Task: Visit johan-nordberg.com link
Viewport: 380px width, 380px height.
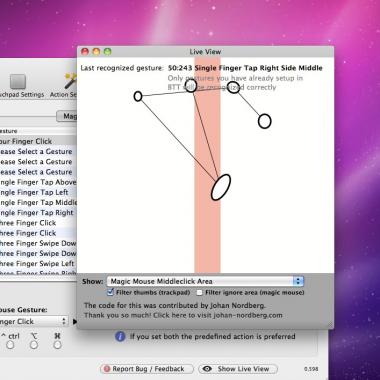Action: point(248,315)
